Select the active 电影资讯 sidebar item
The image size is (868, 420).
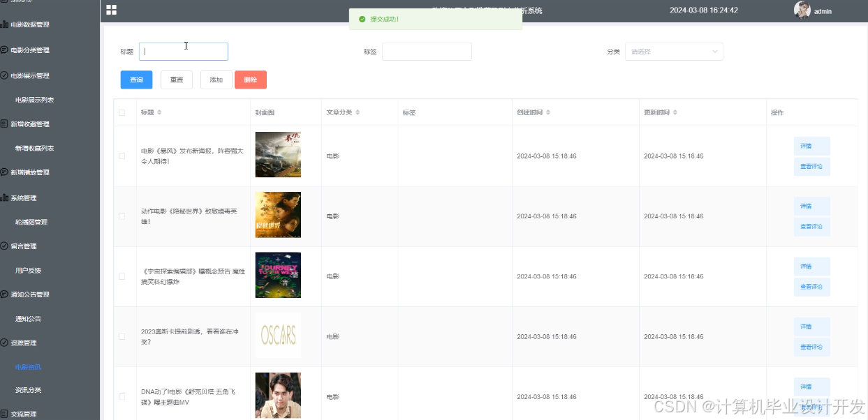click(29, 366)
